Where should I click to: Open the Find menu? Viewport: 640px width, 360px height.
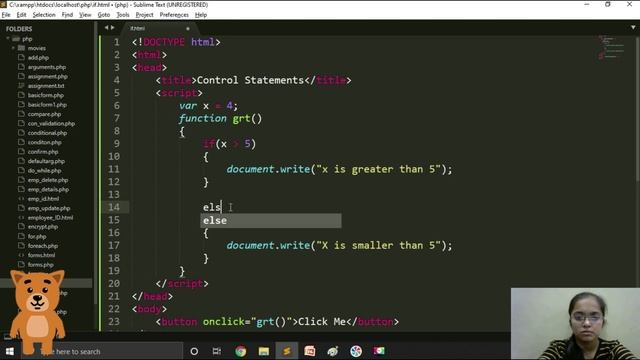coord(67,15)
